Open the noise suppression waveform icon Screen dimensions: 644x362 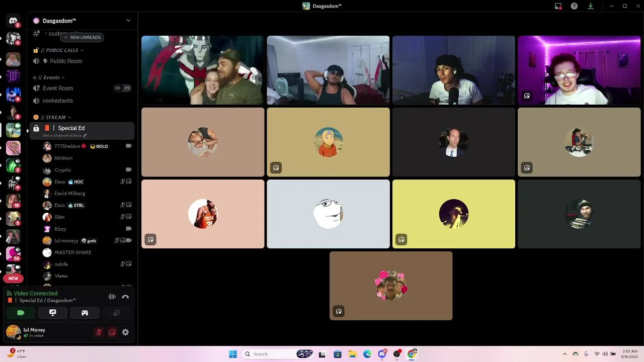point(112,297)
